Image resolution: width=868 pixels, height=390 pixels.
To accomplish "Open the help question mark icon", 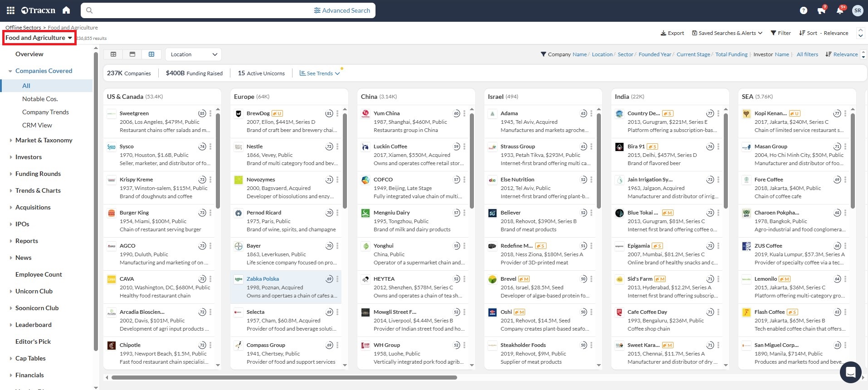I will [803, 10].
